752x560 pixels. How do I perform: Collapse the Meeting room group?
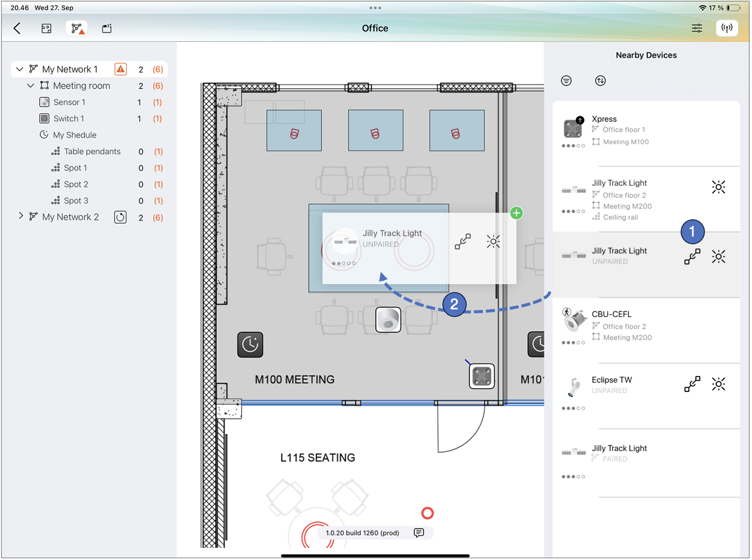click(x=31, y=85)
